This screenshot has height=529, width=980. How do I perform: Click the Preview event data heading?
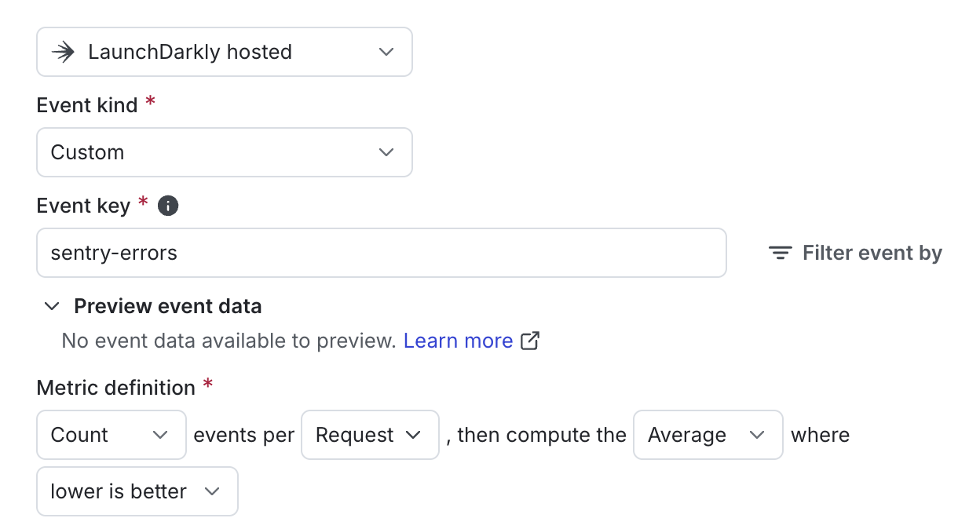(168, 306)
